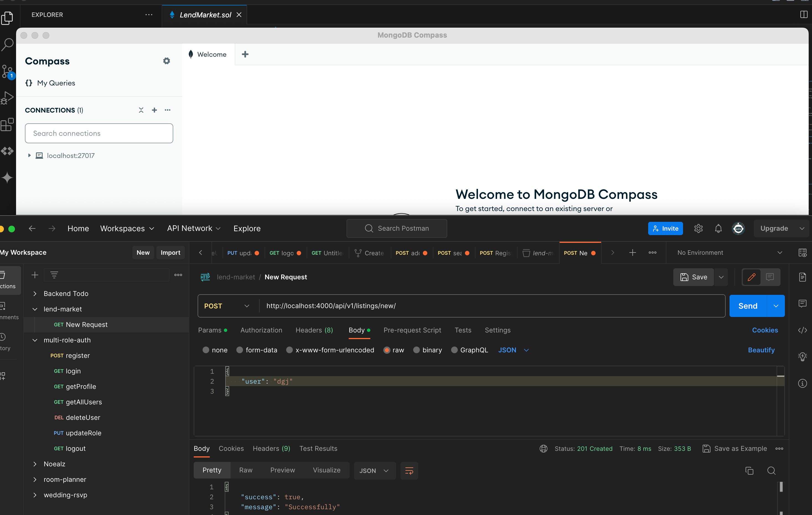Select the GraphQL body type
812x515 pixels.
(469, 350)
